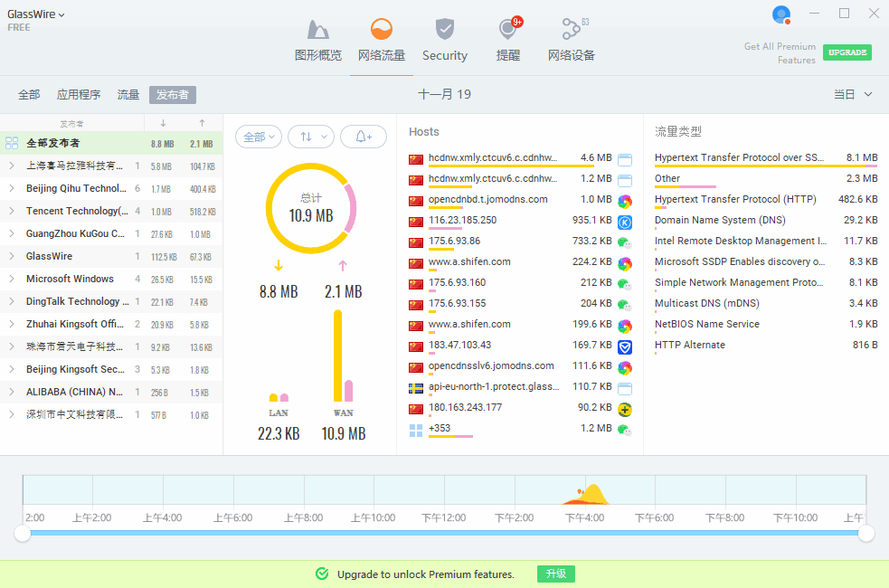Switch to the 应用程序 tab
Image resolution: width=889 pixels, height=588 pixels.
[79, 95]
